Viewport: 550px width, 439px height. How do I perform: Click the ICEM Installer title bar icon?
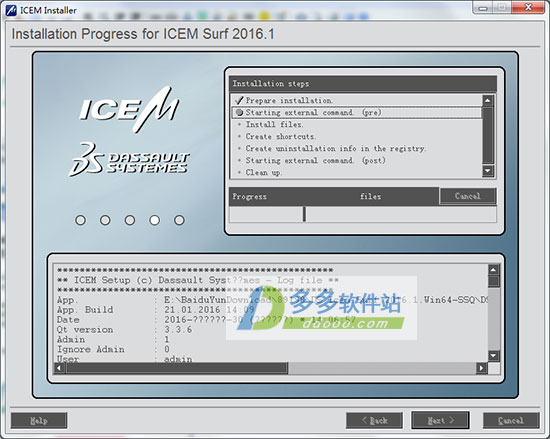[x=11, y=10]
